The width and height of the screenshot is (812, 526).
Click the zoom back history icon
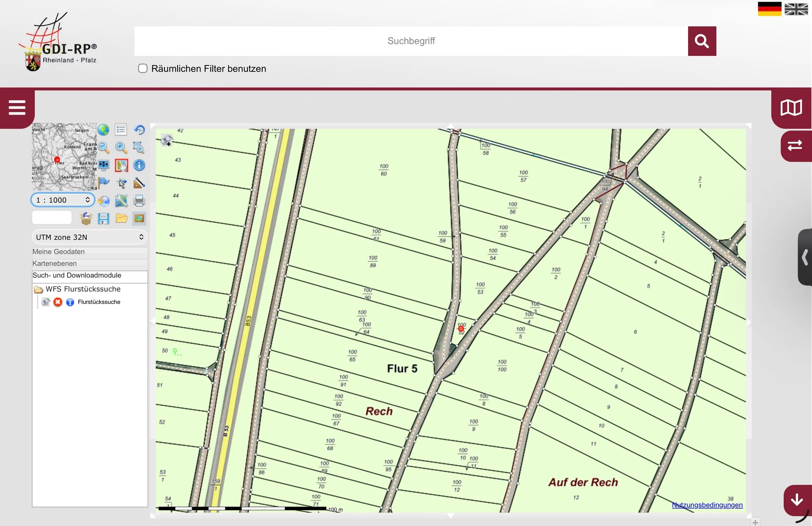click(x=139, y=130)
